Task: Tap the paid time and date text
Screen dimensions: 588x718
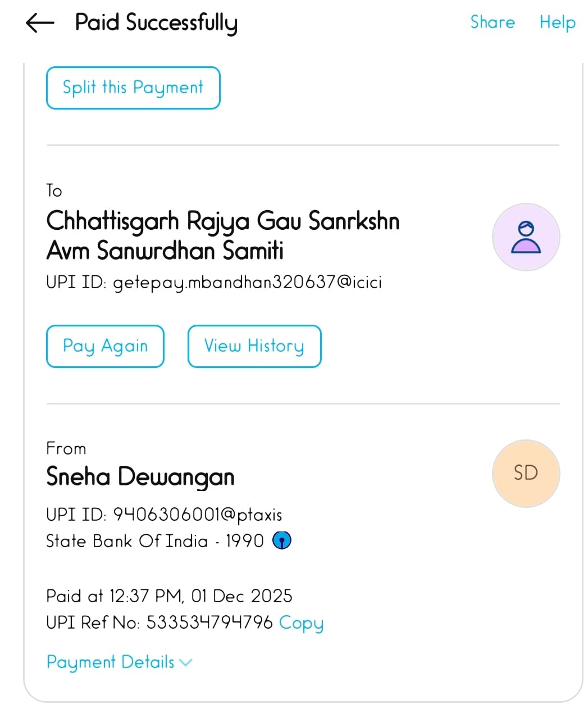Action: tap(169, 596)
